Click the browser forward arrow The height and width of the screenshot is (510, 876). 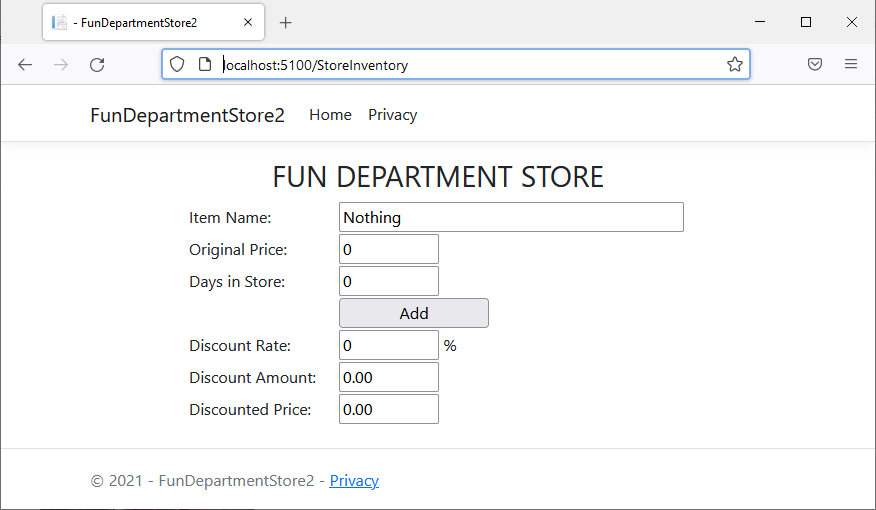pyautogui.click(x=61, y=65)
